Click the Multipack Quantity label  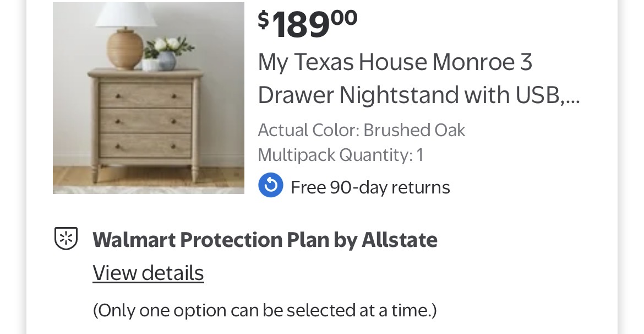pyautogui.click(x=335, y=155)
